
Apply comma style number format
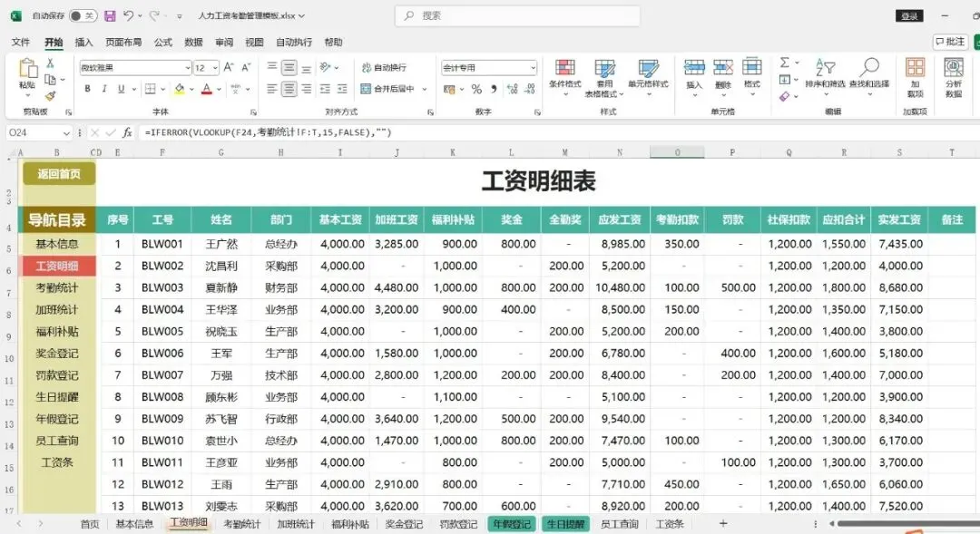494,90
